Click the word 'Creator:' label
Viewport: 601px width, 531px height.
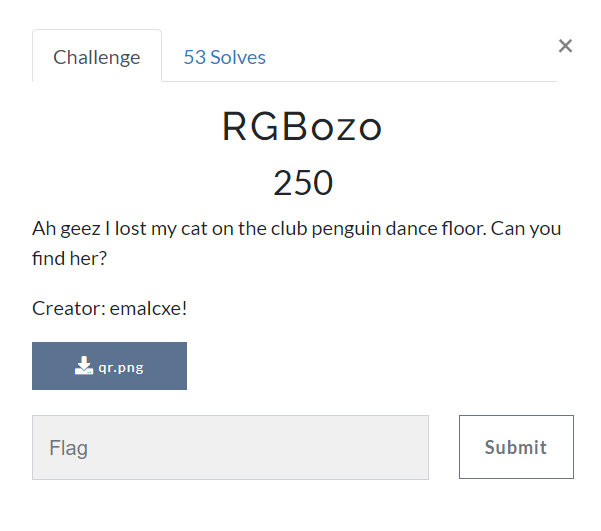(x=69, y=308)
